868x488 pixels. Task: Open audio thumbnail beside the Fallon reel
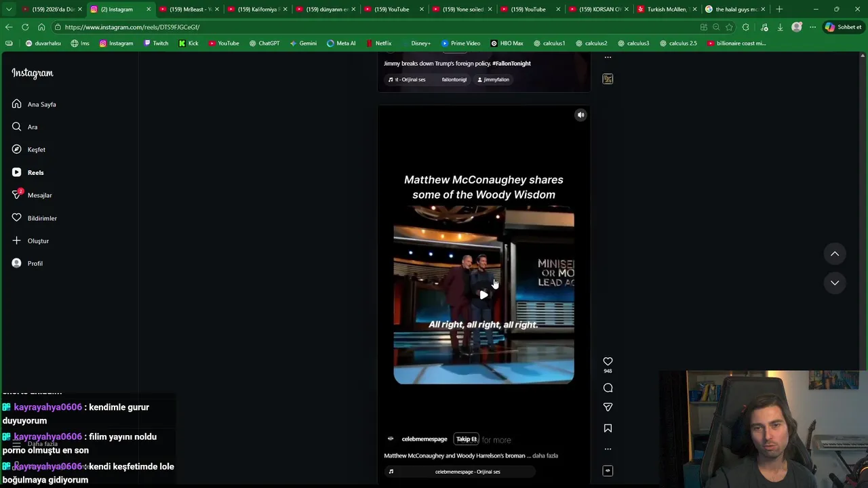[x=608, y=79]
